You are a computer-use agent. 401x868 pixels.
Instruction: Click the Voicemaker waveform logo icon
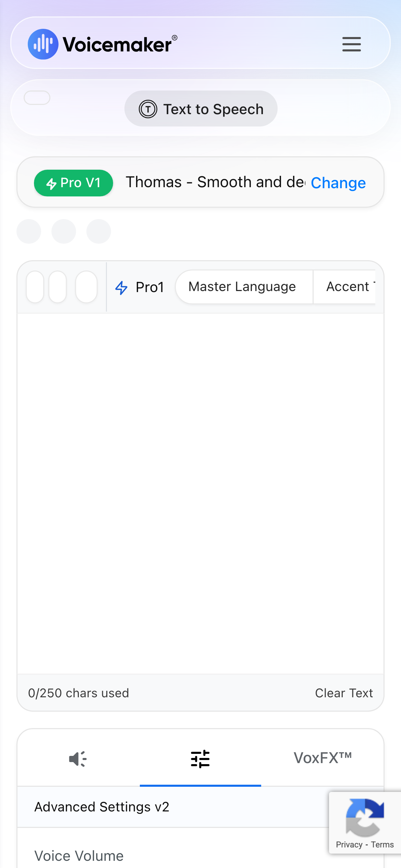point(43,44)
